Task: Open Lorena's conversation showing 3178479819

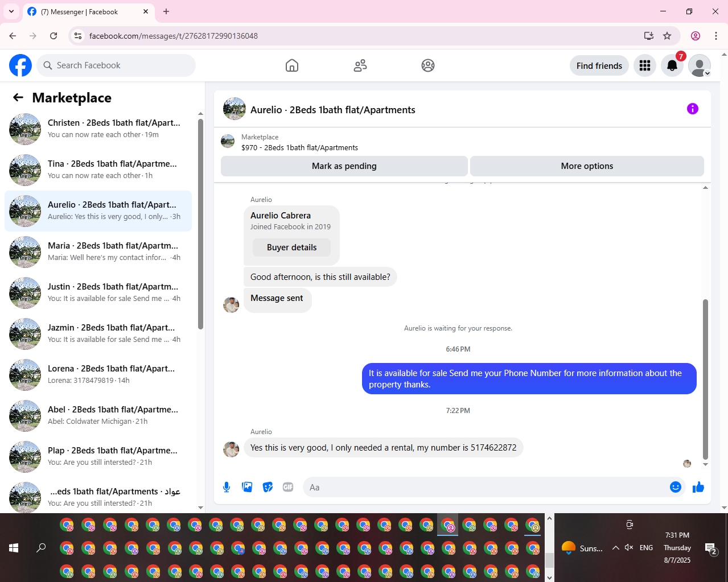Action: tap(98, 375)
